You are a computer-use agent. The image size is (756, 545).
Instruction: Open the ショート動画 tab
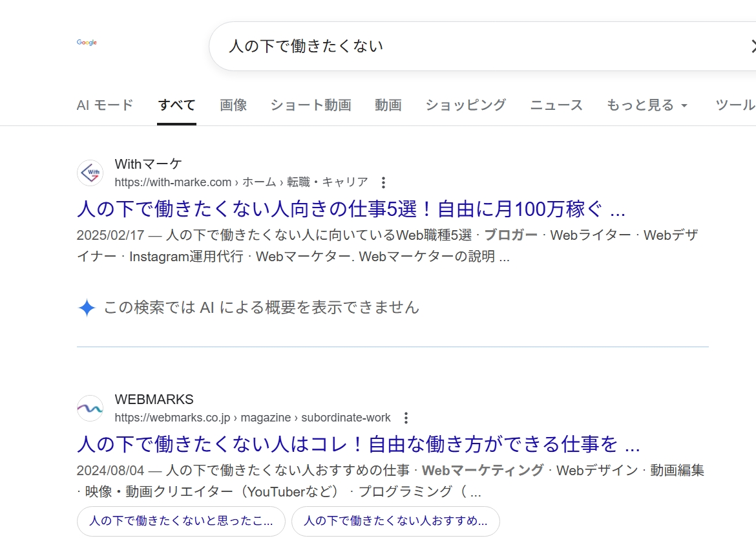tap(310, 105)
